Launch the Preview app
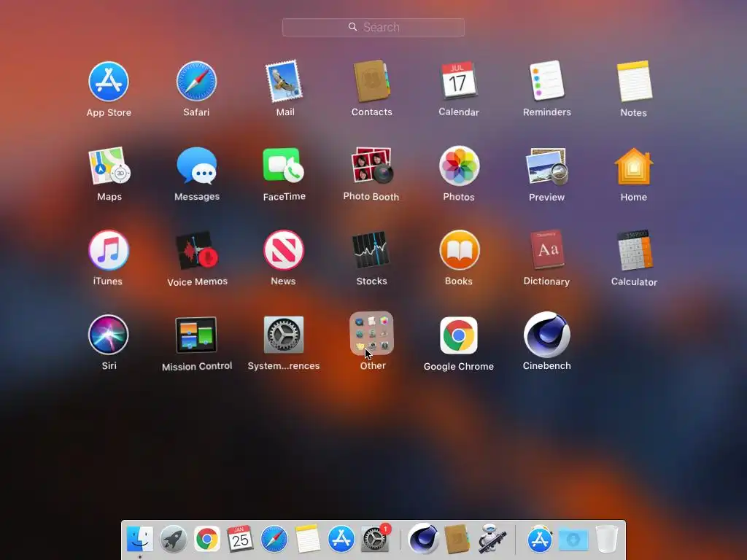Viewport: 747px width, 560px height. pos(547,166)
